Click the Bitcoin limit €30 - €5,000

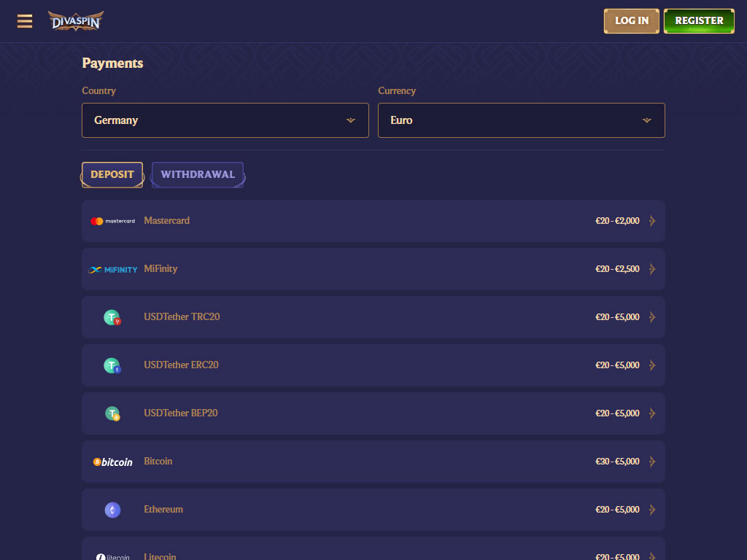coord(617,462)
